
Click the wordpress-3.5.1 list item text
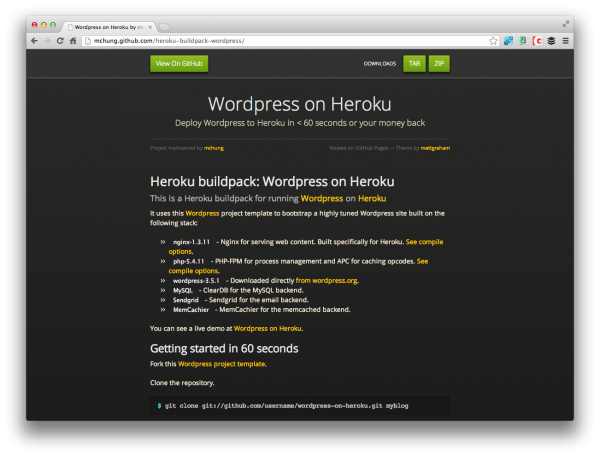tap(196, 281)
